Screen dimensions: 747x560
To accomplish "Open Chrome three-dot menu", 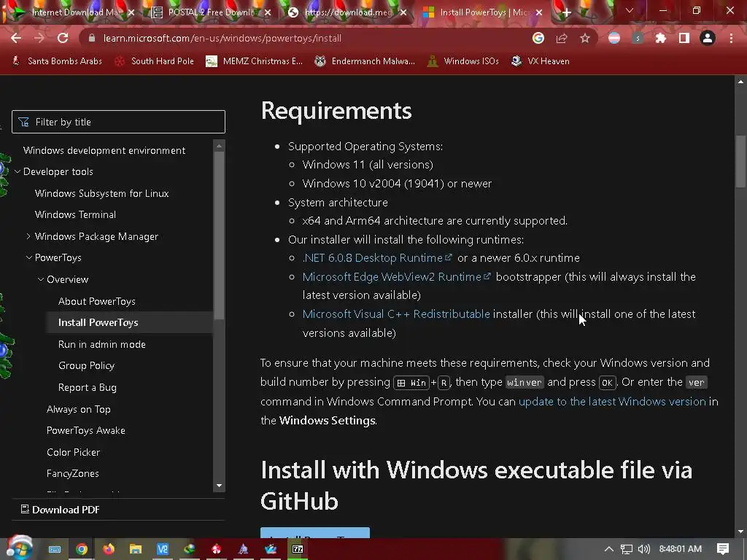I will pyautogui.click(x=731, y=38).
